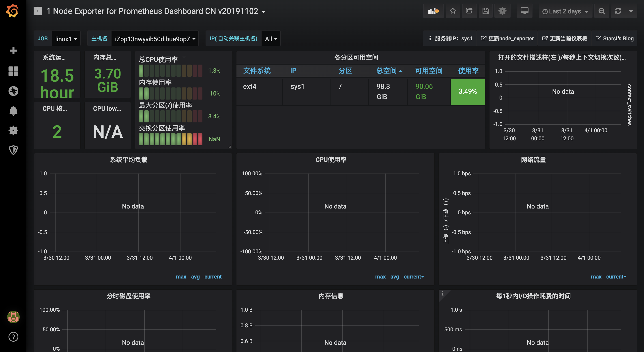This screenshot has height=352, width=644.
Task: Click the 最大分区(/)使用率 bar gauge
Action: [x=171, y=116]
